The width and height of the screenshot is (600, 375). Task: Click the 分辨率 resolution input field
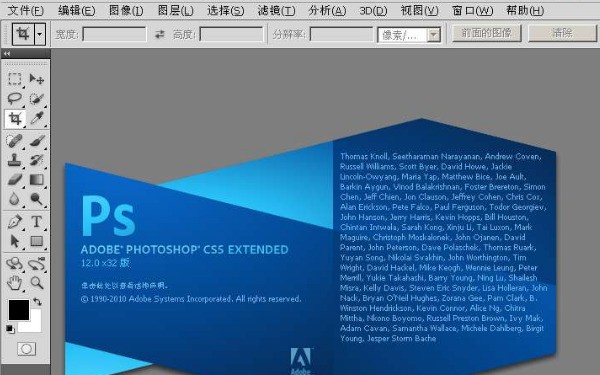click(341, 34)
